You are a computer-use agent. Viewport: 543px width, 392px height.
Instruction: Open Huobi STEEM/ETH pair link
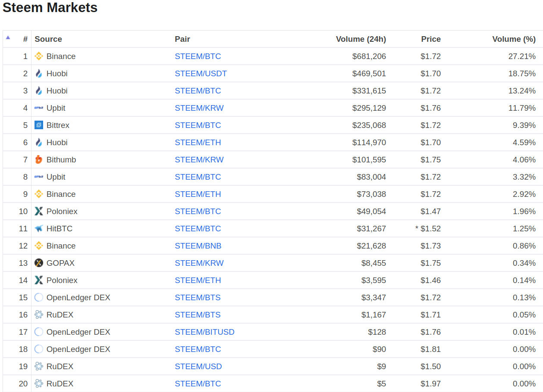[198, 142]
